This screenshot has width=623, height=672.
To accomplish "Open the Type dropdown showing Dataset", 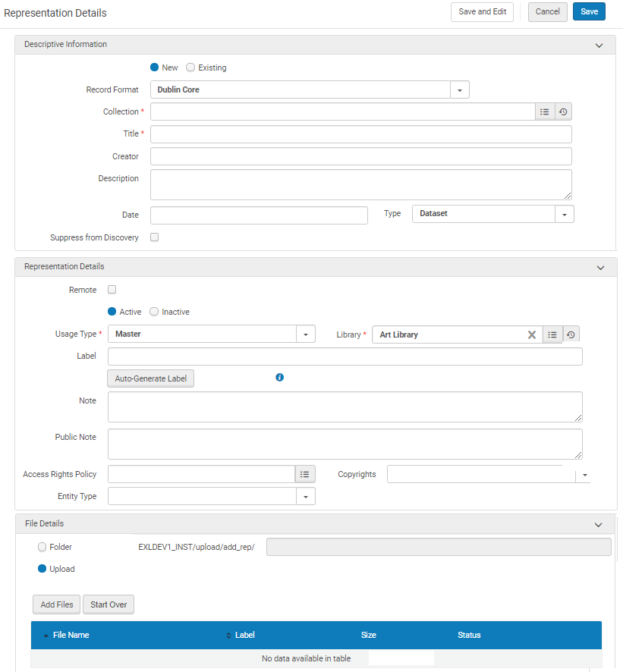I will [565, 215].
